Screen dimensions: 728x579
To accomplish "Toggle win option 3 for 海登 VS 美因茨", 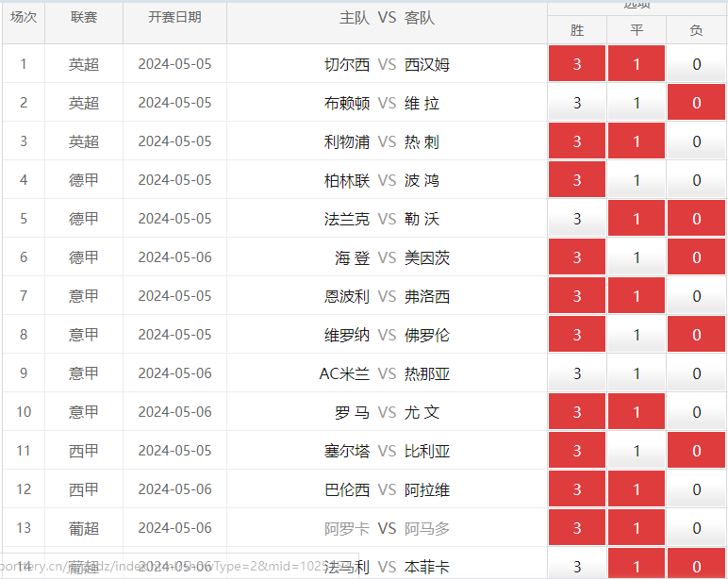I will (576, 256).
